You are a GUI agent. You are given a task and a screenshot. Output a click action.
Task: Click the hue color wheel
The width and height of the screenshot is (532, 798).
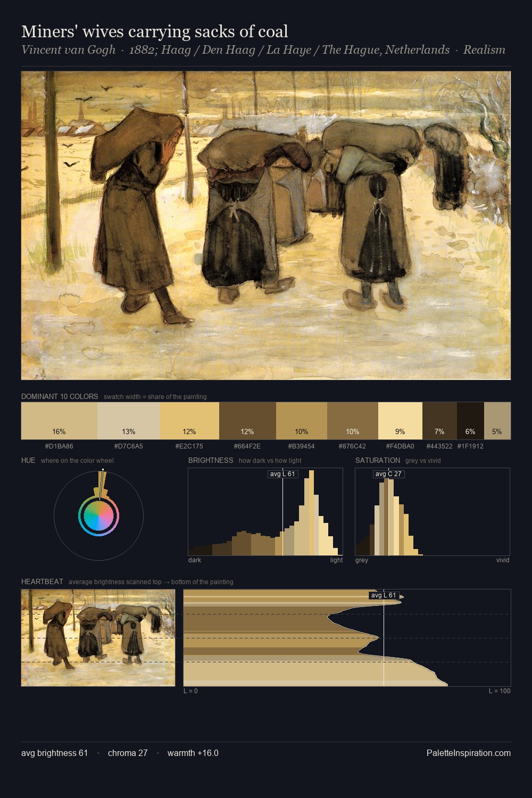[98, 516]
